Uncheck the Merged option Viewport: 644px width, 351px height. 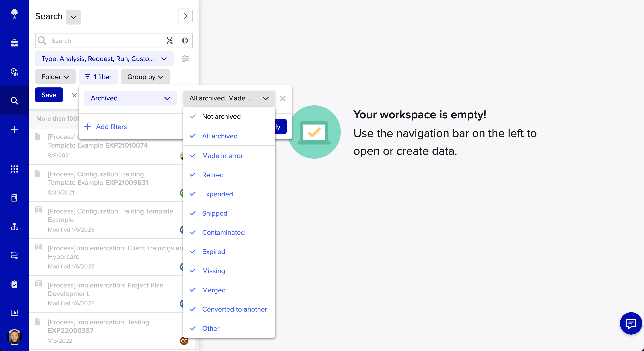coord(229,290)
